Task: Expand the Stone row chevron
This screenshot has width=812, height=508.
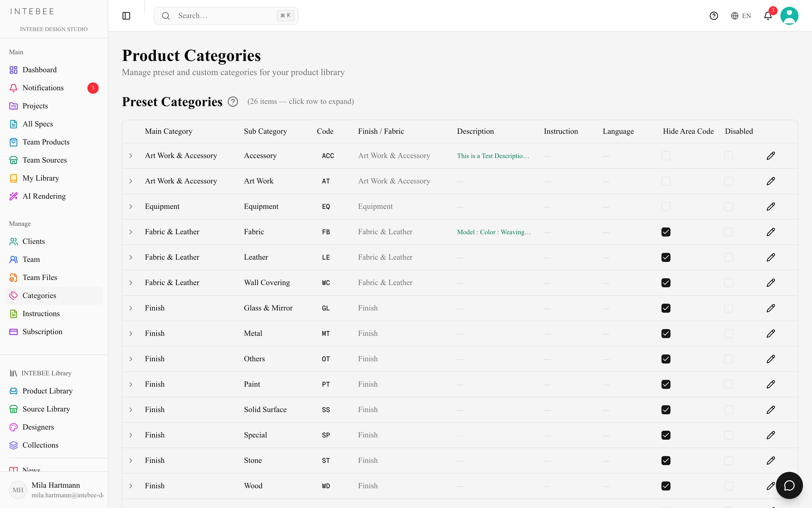Action: pos(131,460)
